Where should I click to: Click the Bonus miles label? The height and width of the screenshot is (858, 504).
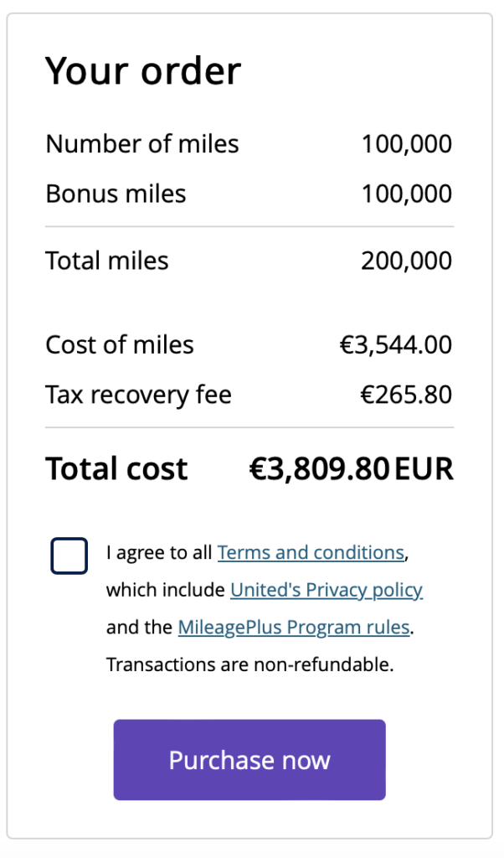click(x=116, y=194)
